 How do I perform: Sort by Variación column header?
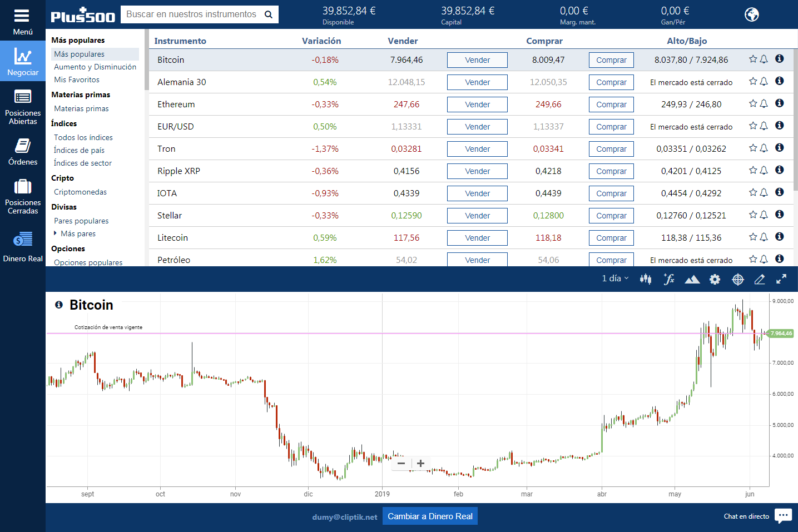pos(321,41)
